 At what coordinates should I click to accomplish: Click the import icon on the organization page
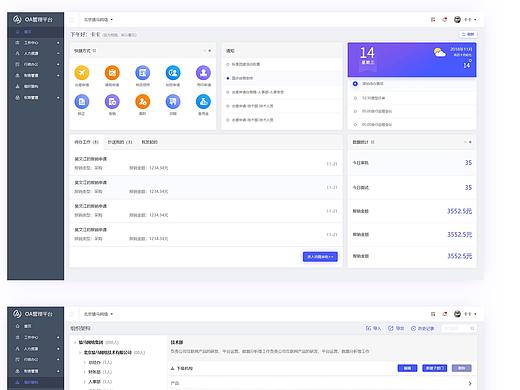coord(368,328)
